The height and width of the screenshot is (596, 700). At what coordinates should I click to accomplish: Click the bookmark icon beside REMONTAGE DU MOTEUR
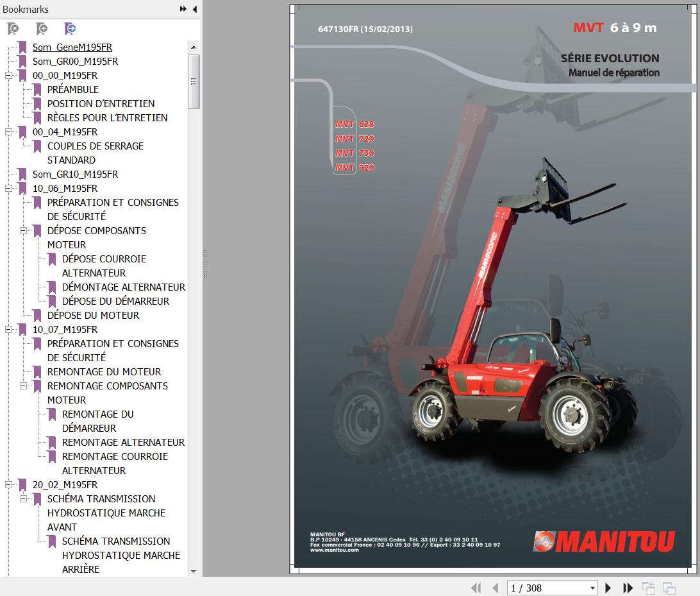pyautogui.click(x=37, y=372)
